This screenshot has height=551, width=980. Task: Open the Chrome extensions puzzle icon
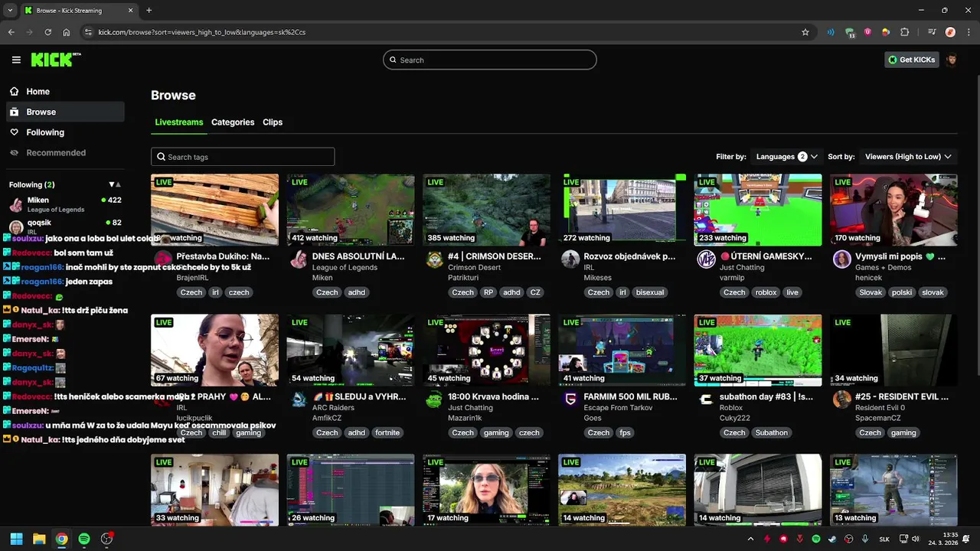click(905, 32)
